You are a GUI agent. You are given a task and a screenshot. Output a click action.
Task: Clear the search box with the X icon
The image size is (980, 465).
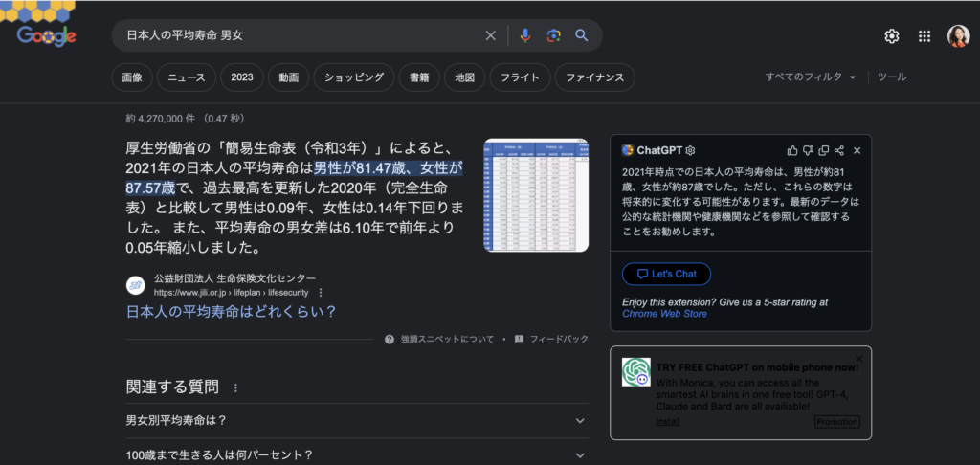tap(491, 35)
